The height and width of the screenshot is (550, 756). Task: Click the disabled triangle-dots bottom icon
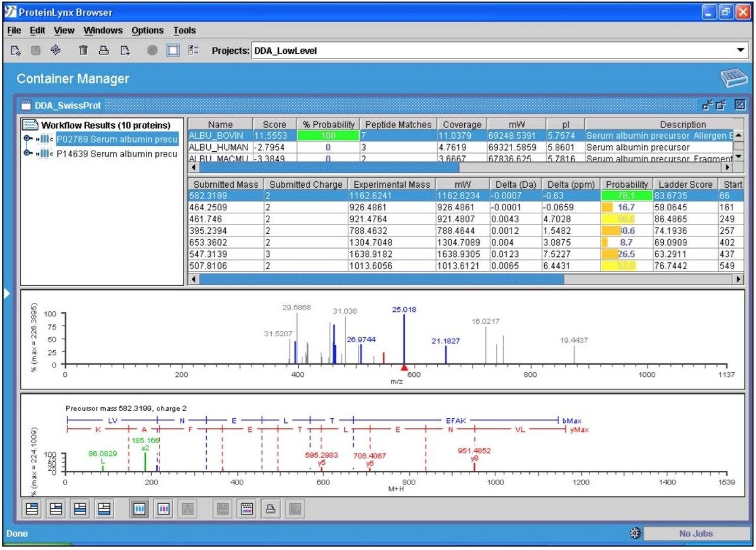click(188, 509)
